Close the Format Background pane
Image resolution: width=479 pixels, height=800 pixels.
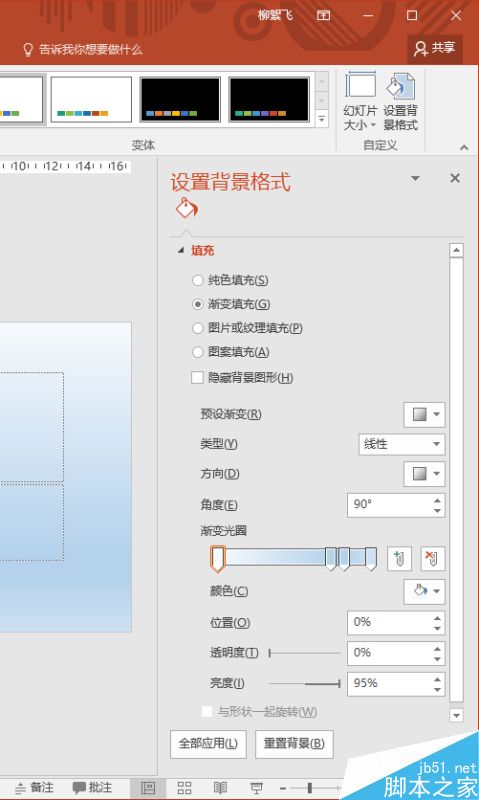[x=455, y=178]
